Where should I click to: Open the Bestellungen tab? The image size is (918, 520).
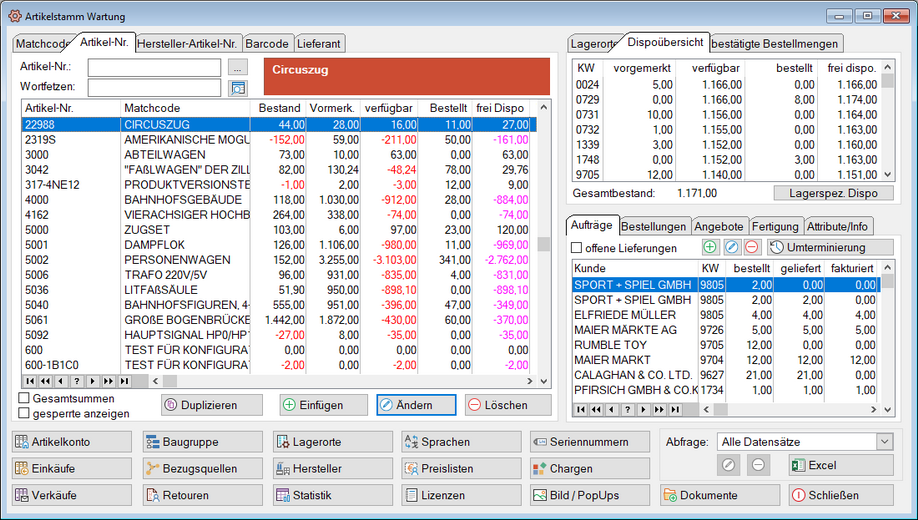coord(654,226)
